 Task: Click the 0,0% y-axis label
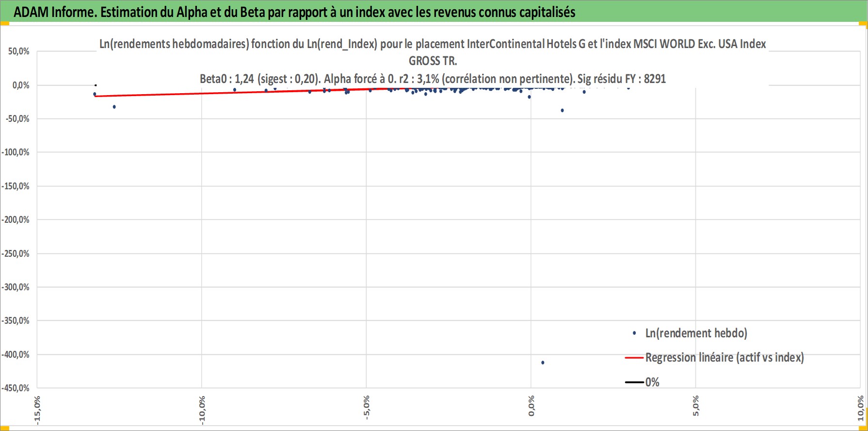21,85
